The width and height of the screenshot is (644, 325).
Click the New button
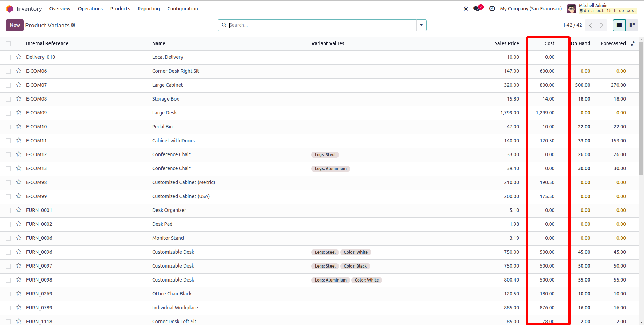(x=15, y=25)
